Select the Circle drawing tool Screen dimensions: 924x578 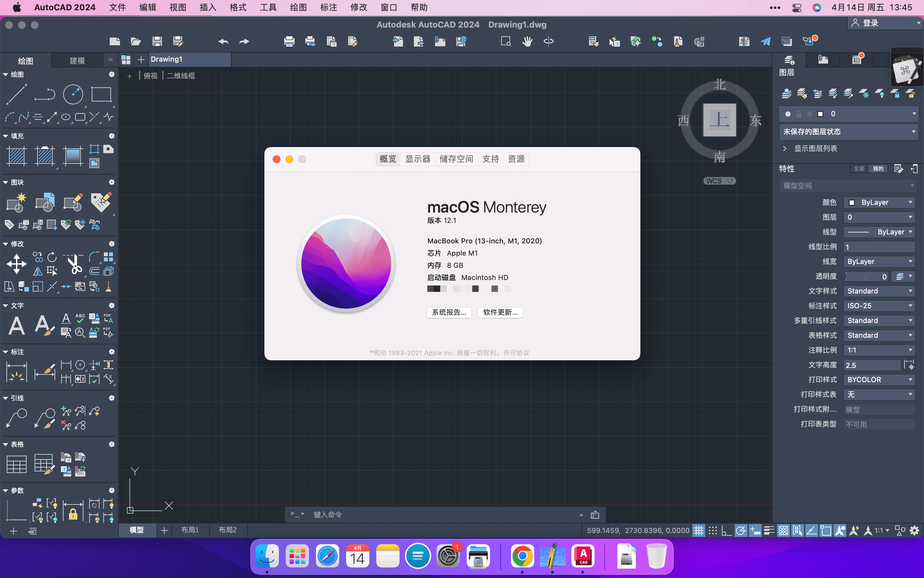click(73, 94)
